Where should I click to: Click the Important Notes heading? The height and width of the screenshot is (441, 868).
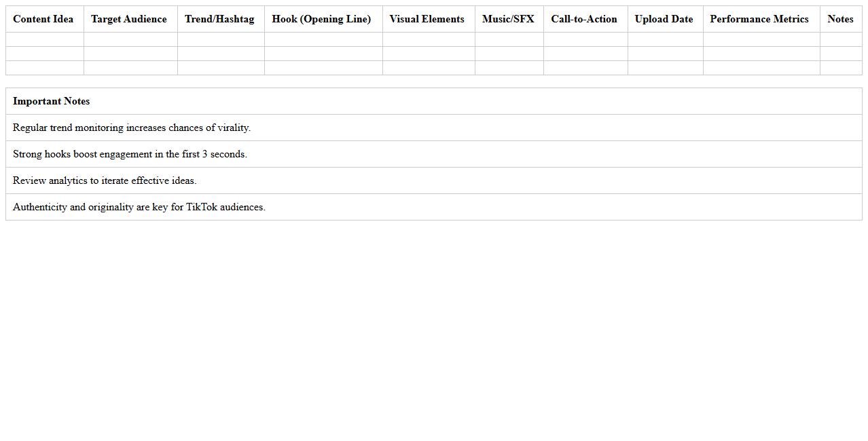(x=52, y=101)
